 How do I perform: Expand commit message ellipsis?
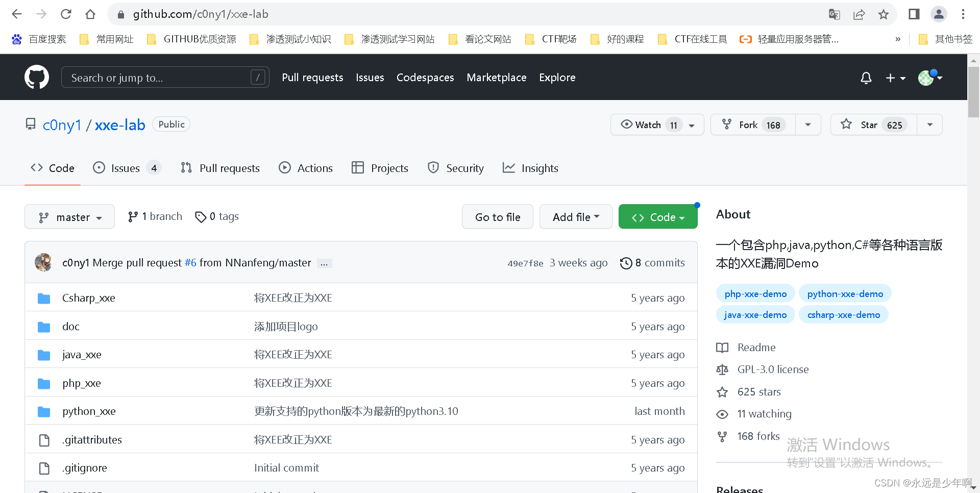pyautogui.click(x=324, y=263)
